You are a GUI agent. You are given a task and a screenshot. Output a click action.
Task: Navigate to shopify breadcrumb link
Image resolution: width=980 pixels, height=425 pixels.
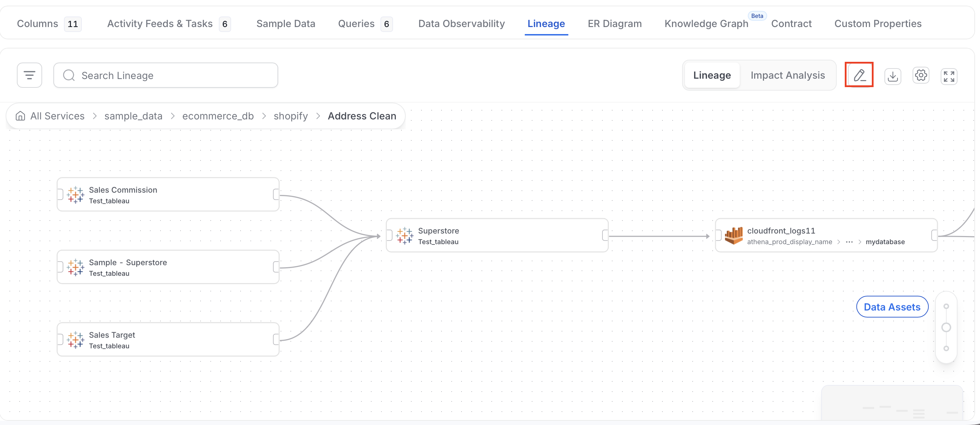tap(290, 116)
